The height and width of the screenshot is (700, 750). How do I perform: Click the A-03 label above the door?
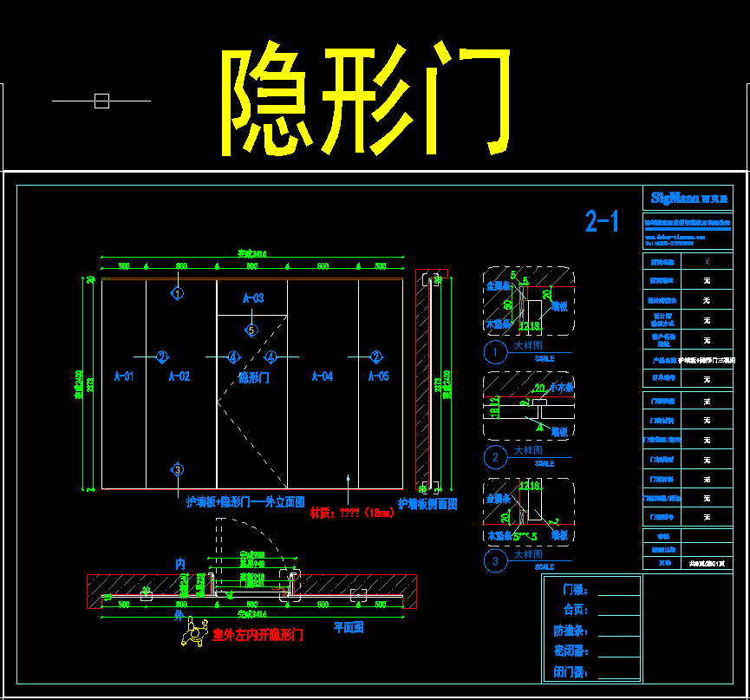[253, 298]
